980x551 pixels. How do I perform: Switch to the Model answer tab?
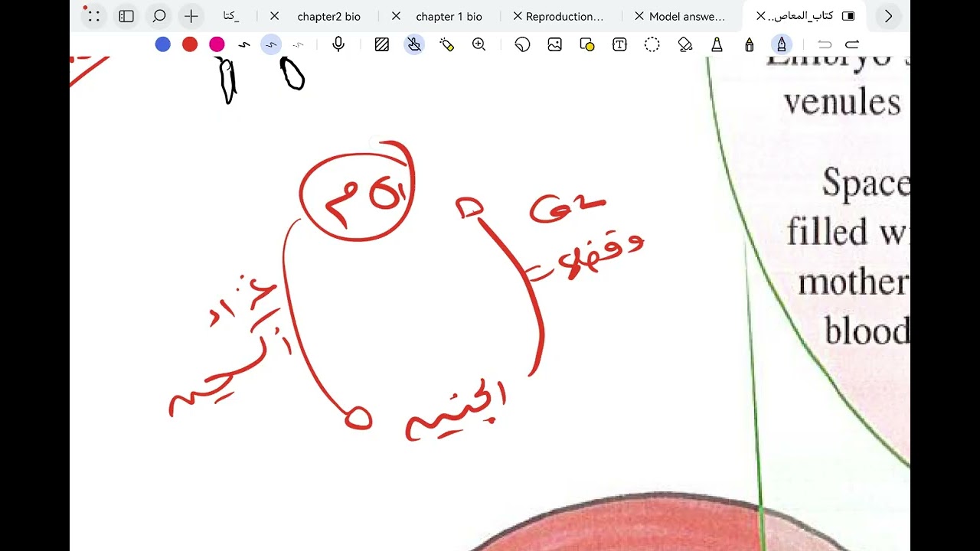coord(687,16)
